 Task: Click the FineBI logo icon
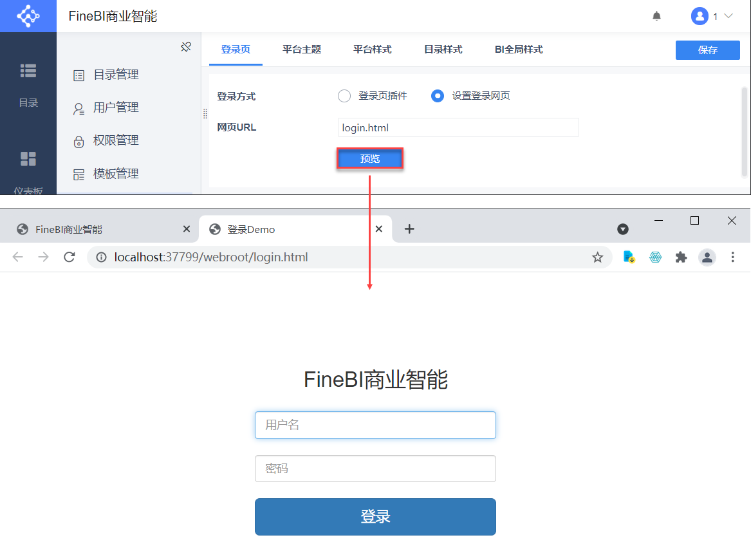click(28, 16)
